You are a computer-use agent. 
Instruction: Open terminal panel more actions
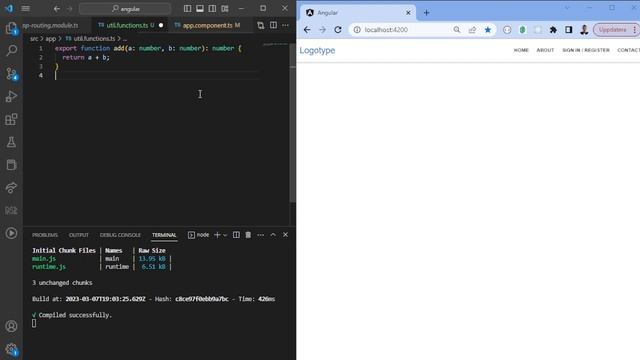[260, 235]
